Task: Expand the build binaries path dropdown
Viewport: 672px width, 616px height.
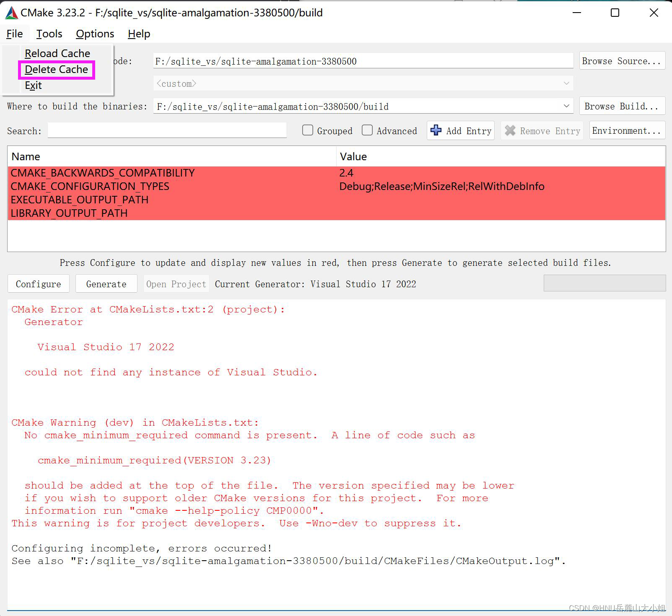Action: (x=566, y=106)
